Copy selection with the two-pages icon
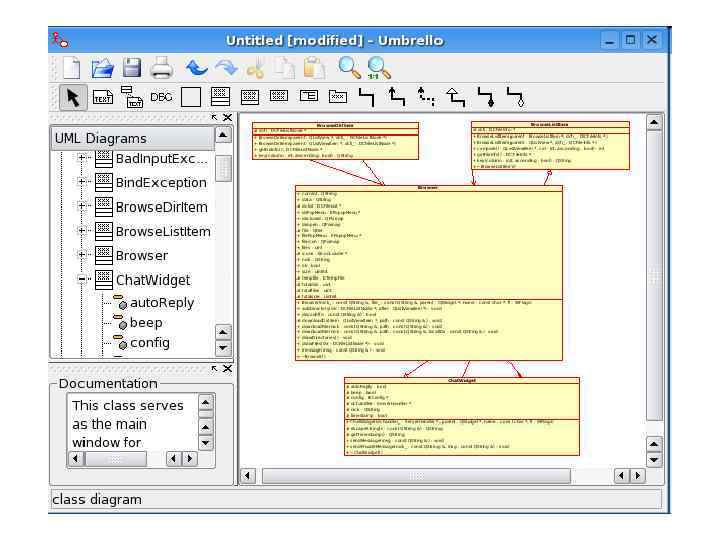 coord(285,68)
